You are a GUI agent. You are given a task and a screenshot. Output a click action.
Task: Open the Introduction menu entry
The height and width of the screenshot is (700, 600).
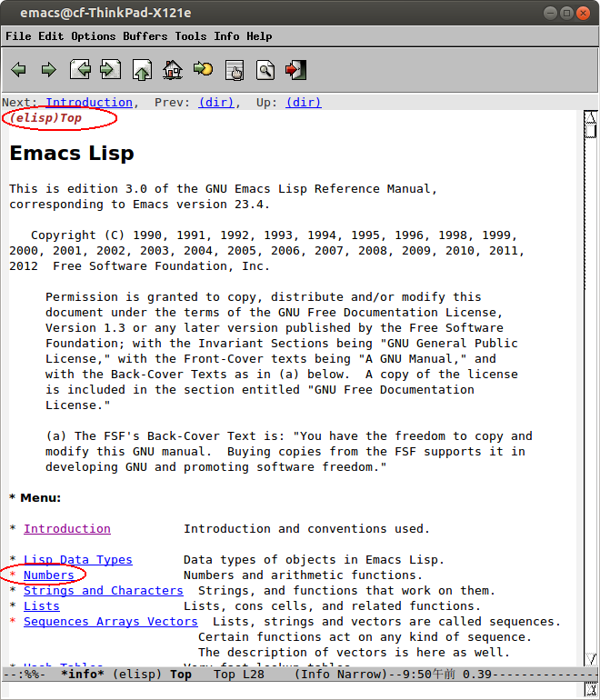point(67,528)
